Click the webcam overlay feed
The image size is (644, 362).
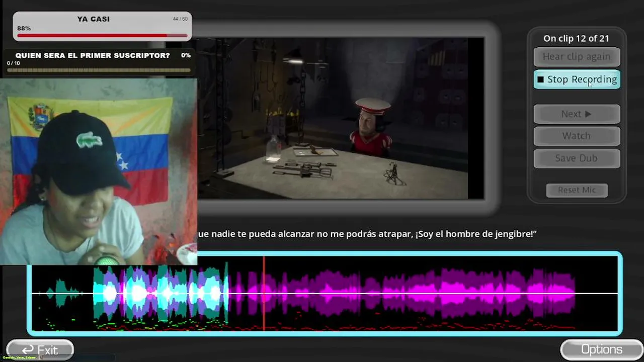99,171
